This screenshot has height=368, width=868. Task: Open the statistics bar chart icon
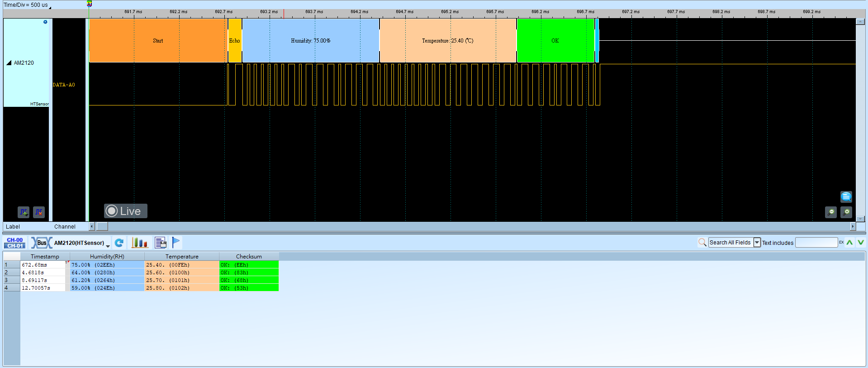pyautogui.click(x=139, y=243)
